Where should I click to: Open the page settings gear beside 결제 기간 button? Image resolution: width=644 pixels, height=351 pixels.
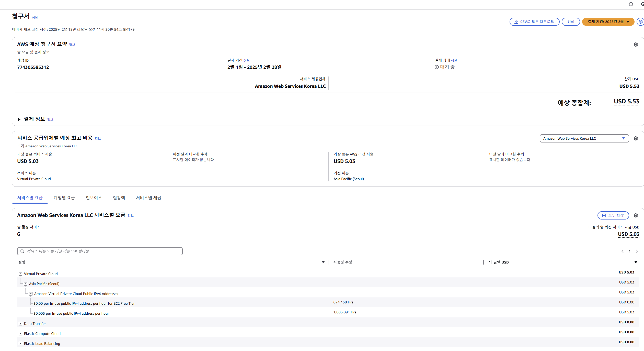coord(641,22)
